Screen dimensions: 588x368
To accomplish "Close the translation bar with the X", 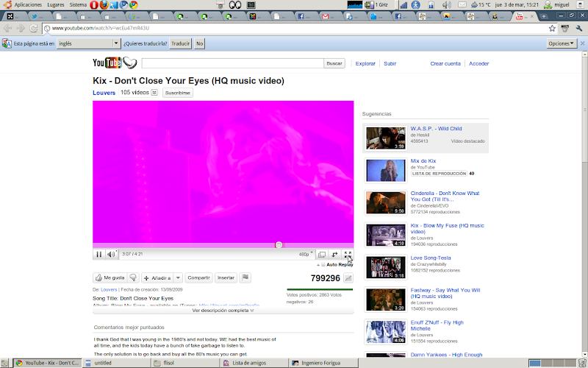I will [x=582, y=43].
